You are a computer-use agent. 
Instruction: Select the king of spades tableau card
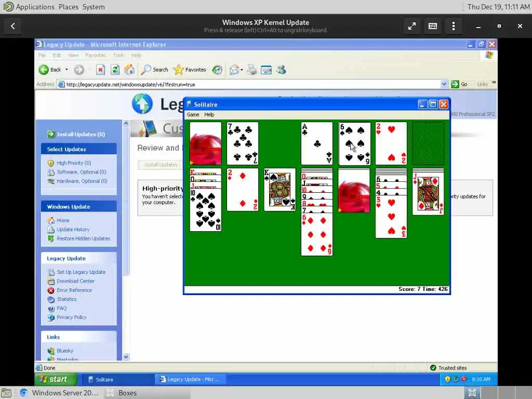coord(280,190)
